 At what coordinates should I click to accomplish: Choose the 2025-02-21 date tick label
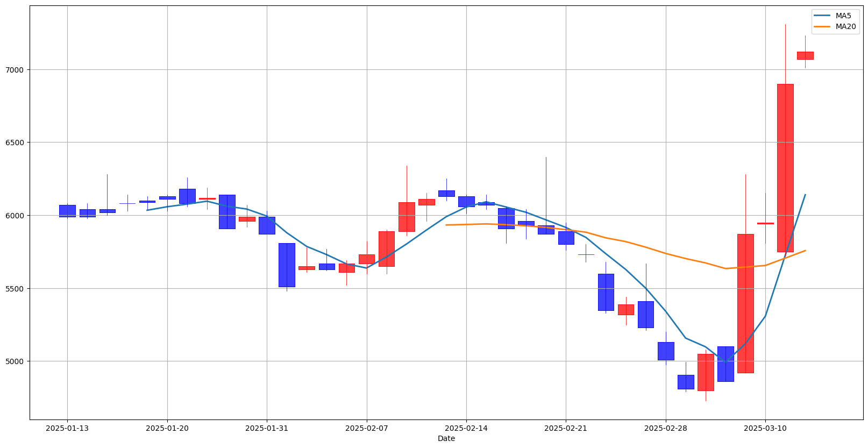[566, 428]
